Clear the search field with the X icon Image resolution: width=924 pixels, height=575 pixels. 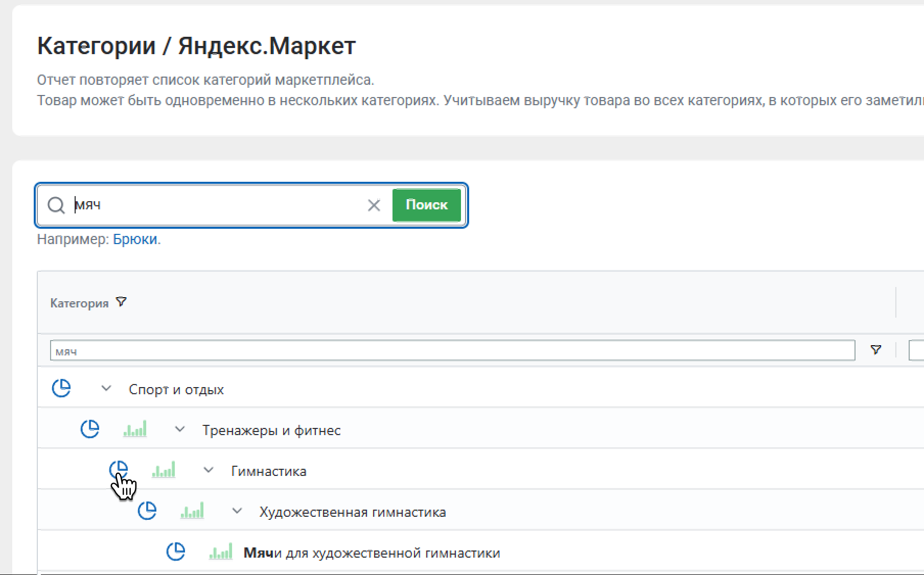(x=374, y=205)
